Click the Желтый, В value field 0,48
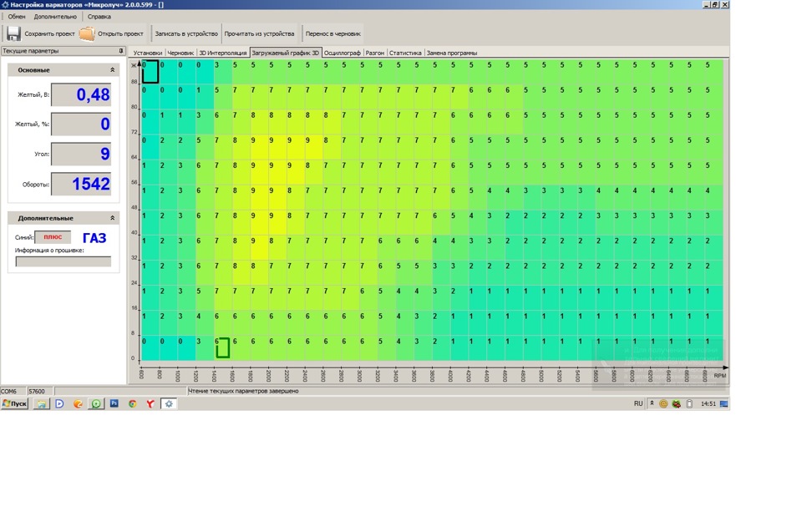Screen dimensions: 802x532 tap(81, 94)
